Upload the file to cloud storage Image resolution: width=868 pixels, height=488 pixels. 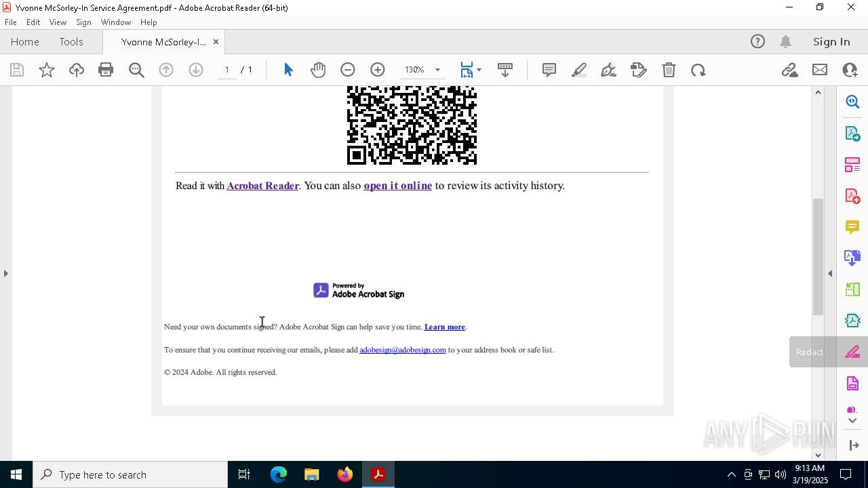pyautogui.click(x=77, y=70)
